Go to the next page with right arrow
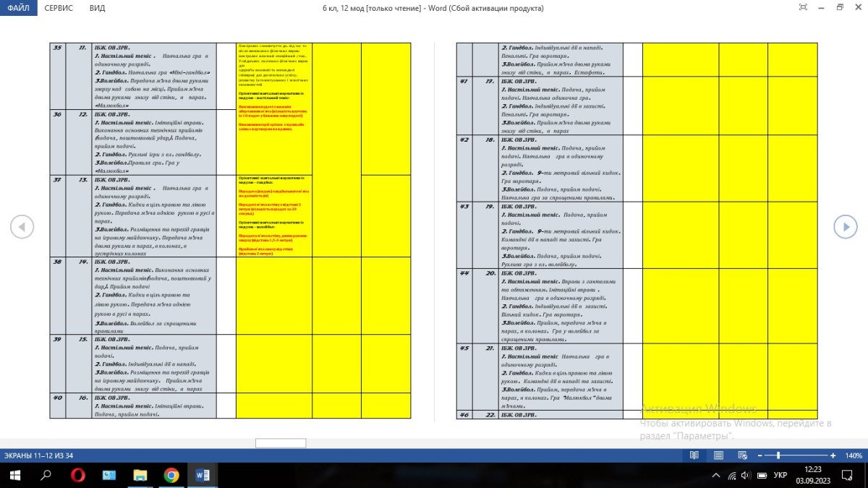Viewport: 868px width, 488px height. pos(845,227)
